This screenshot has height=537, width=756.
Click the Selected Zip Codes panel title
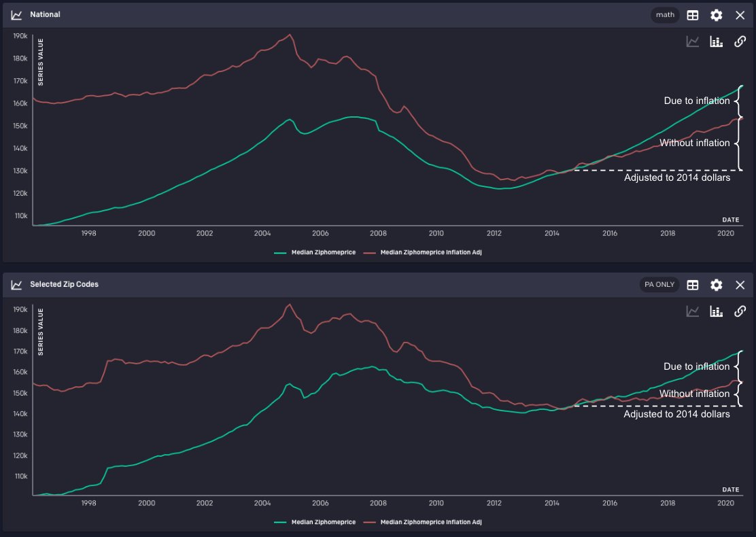pyautogui.click(x=64, y=284)
